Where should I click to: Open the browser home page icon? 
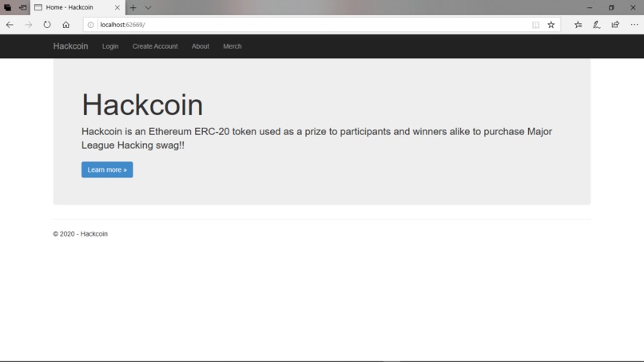pyautogui.click(x=66, y=25)
